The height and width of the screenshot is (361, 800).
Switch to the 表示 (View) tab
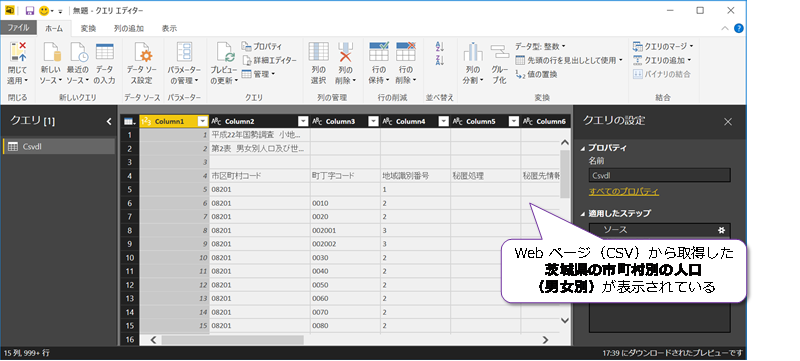click(169, 29)
